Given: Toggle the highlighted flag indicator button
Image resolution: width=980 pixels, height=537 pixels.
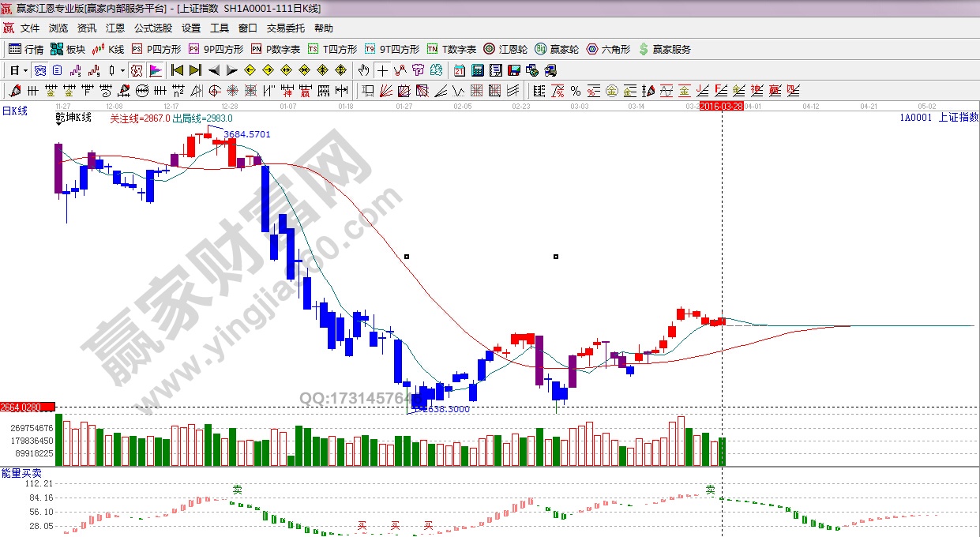Looking at the screenshot, I should coord(156,70).
